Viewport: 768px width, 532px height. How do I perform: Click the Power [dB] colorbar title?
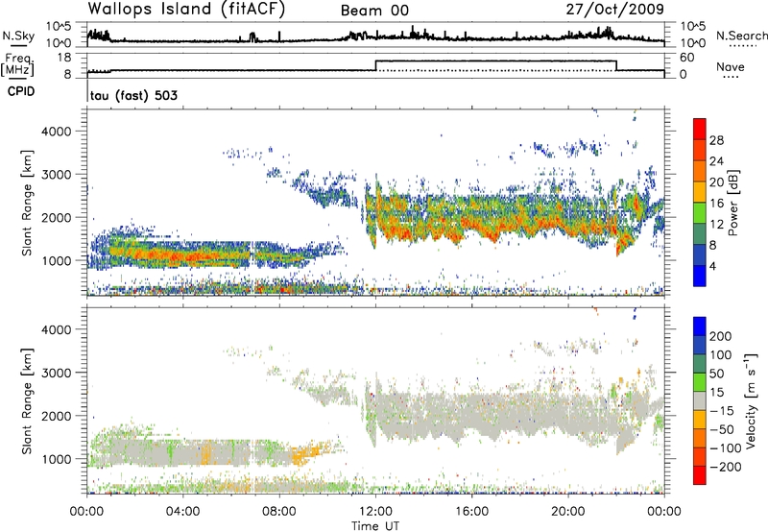[732, 203]
